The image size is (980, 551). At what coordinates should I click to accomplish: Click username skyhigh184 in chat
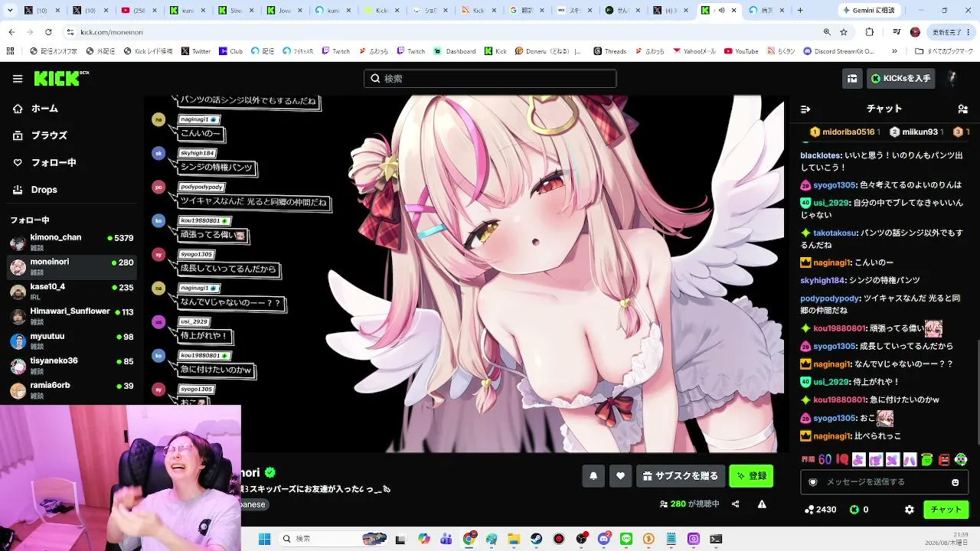click(x=822, y=281)
